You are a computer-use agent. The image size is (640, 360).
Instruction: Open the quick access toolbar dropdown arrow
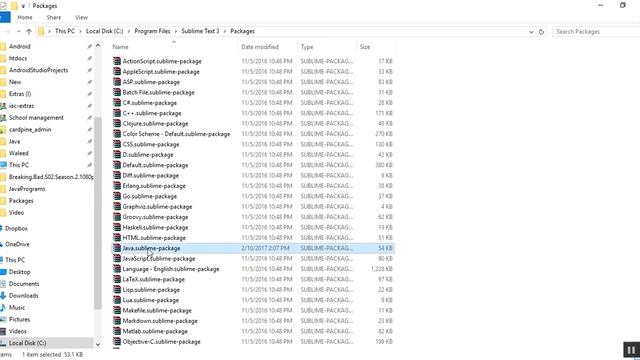coord(23,6)
